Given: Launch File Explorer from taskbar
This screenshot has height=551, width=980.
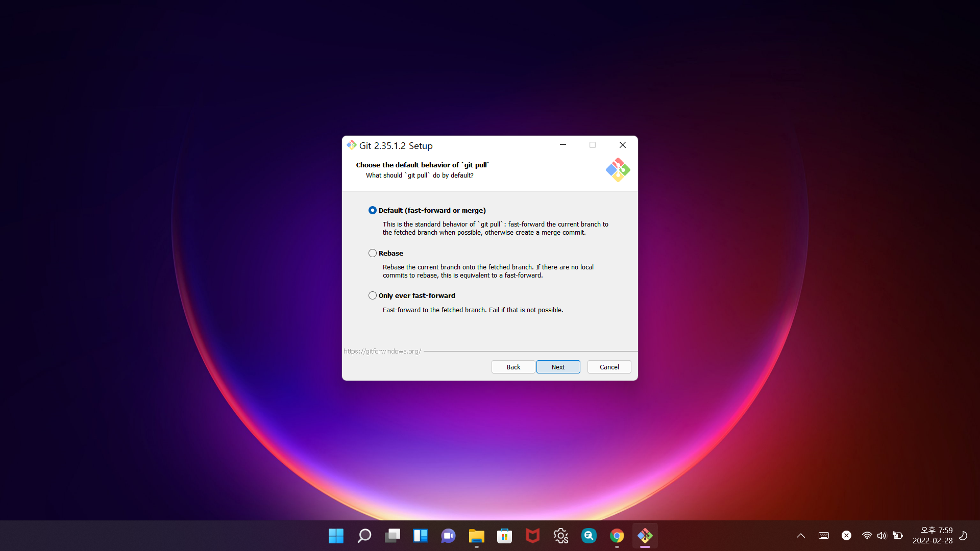Looking at the screenshot, I should [476, 536].
